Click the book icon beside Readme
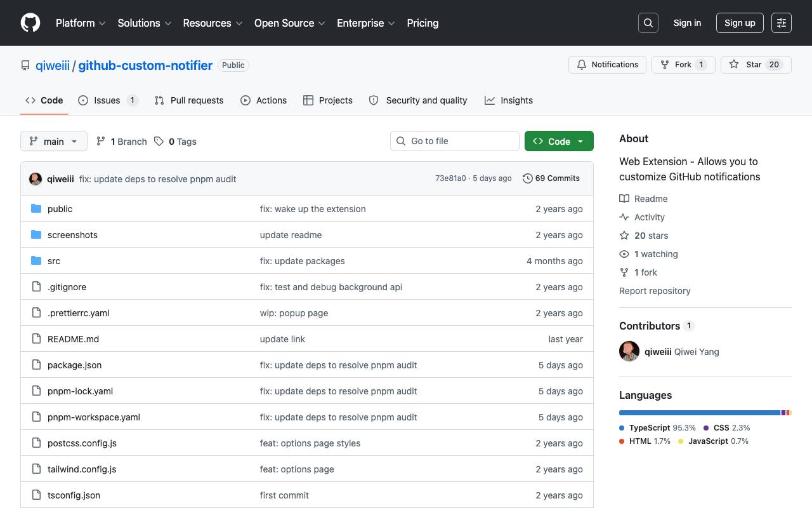The height and width of the screenshot is (508, 812). tap(624, 199)
